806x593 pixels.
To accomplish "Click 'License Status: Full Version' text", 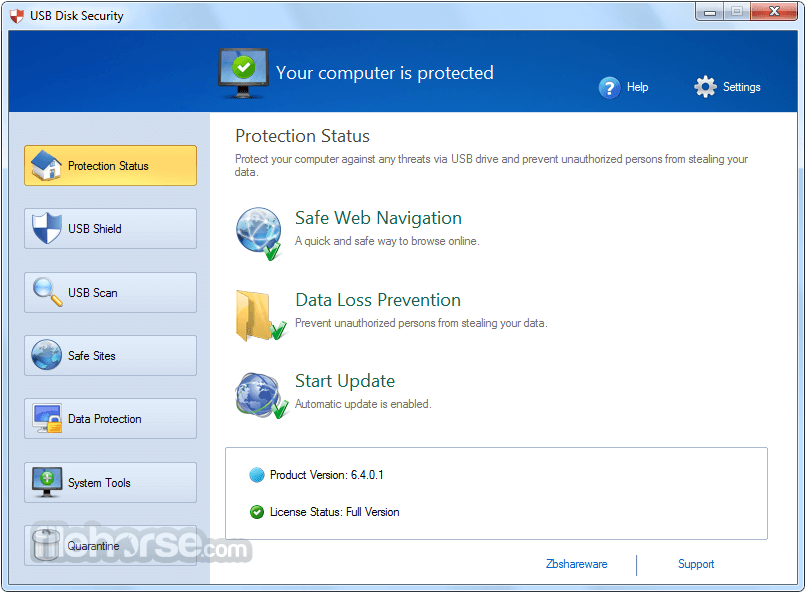I will click(x=334, y=512).
